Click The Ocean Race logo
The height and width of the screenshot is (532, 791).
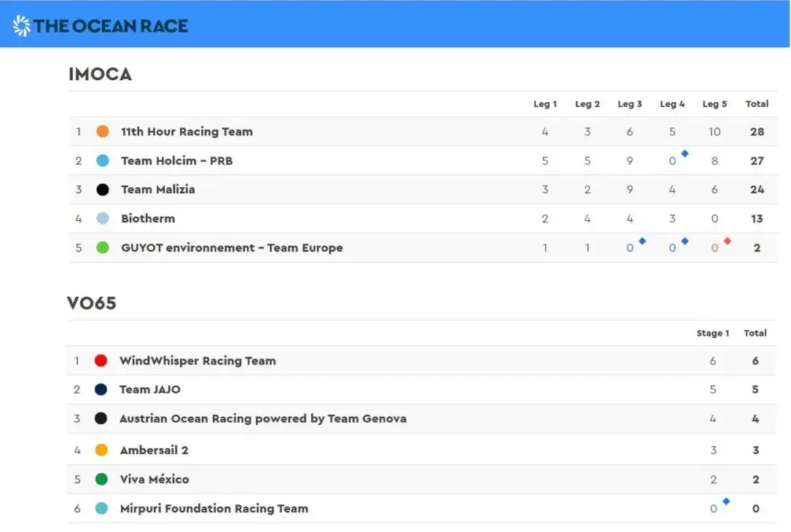point(100,26)
